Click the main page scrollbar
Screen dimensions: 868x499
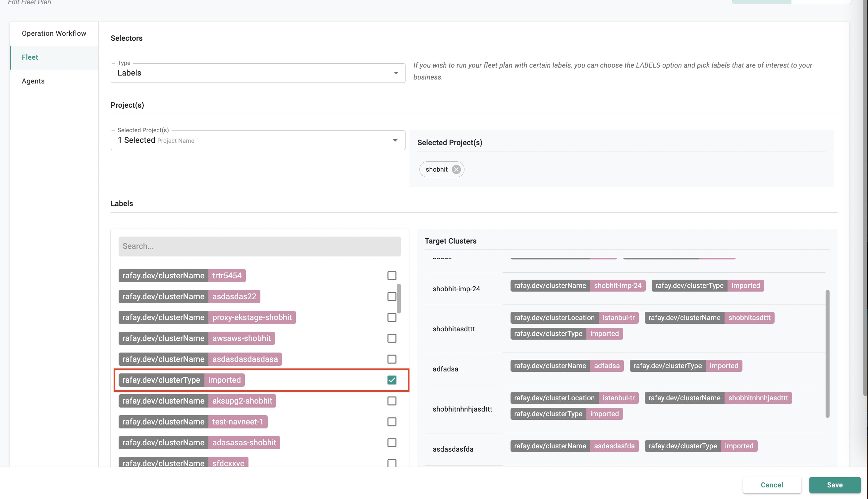click(865, 198)
